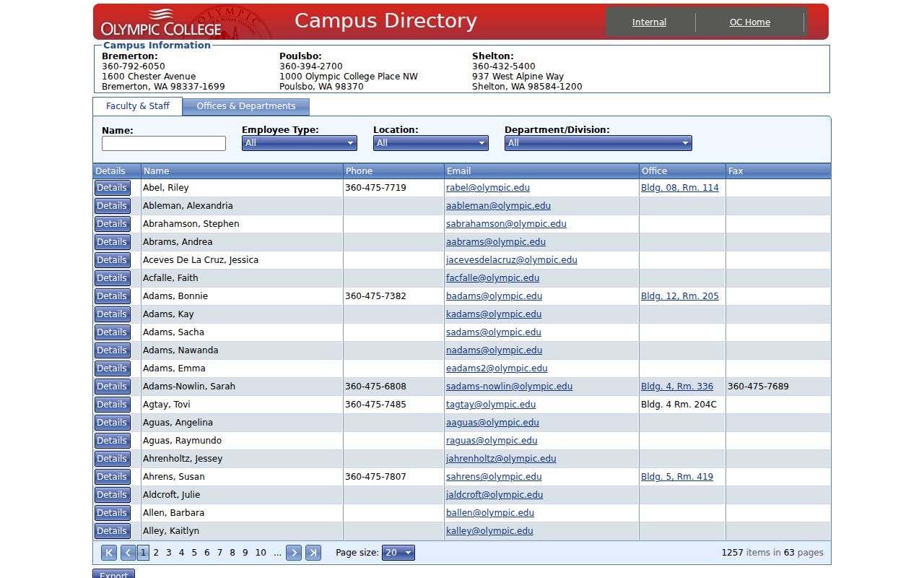Open Details for Aceves De La Cruz, Jessica

[112, 260]
